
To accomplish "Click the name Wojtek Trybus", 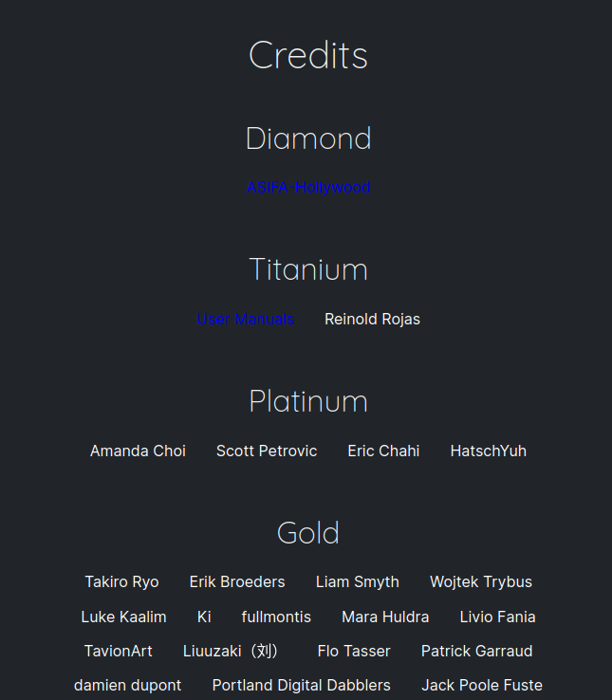I will point(481,582).
